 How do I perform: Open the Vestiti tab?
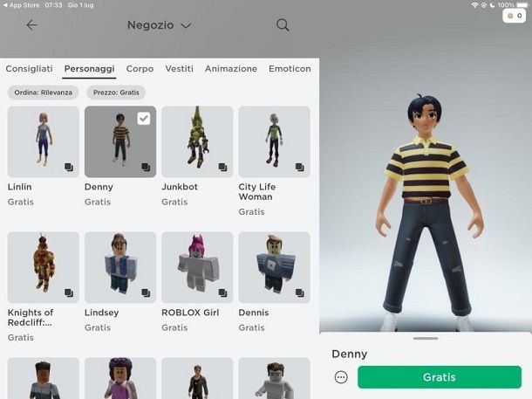click(179, 69)
